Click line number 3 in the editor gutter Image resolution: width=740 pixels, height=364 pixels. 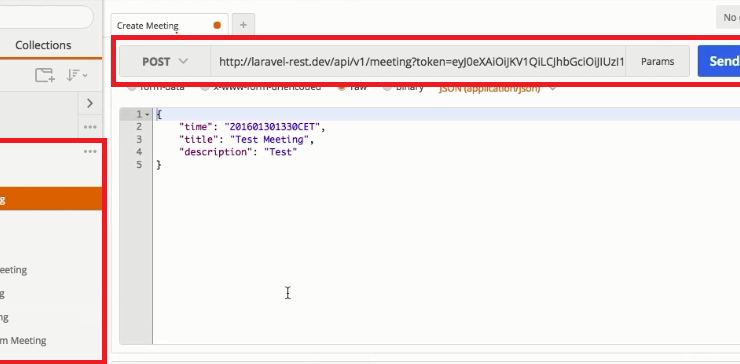pyautogui.click(x=139, y=139)
